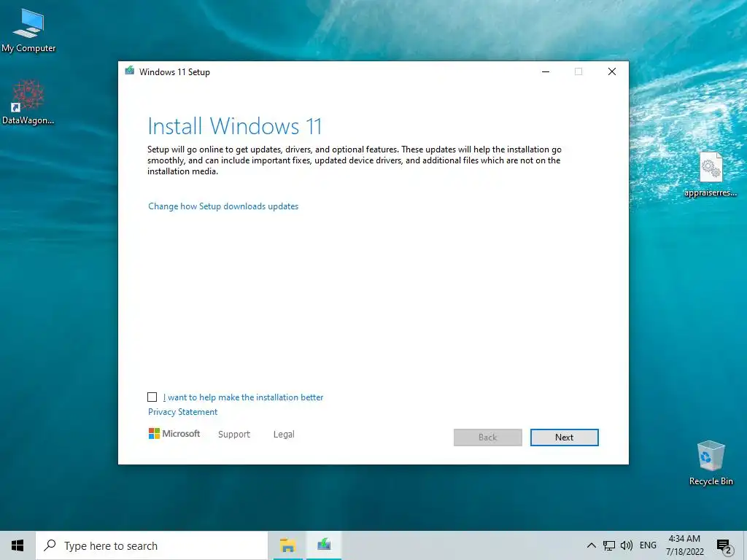This screenshot has height=560, width=747.
Task: Click the ENG language indicator
Action: 648,545
